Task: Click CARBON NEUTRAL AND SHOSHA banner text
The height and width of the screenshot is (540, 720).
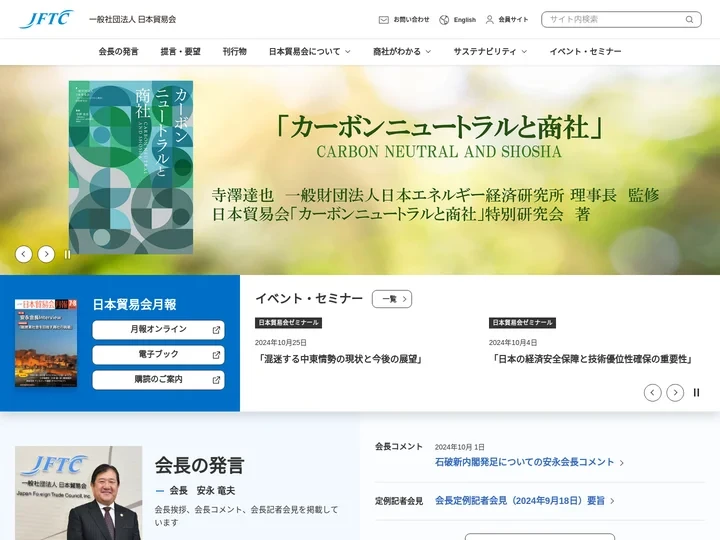Action: tap(439, 152)
